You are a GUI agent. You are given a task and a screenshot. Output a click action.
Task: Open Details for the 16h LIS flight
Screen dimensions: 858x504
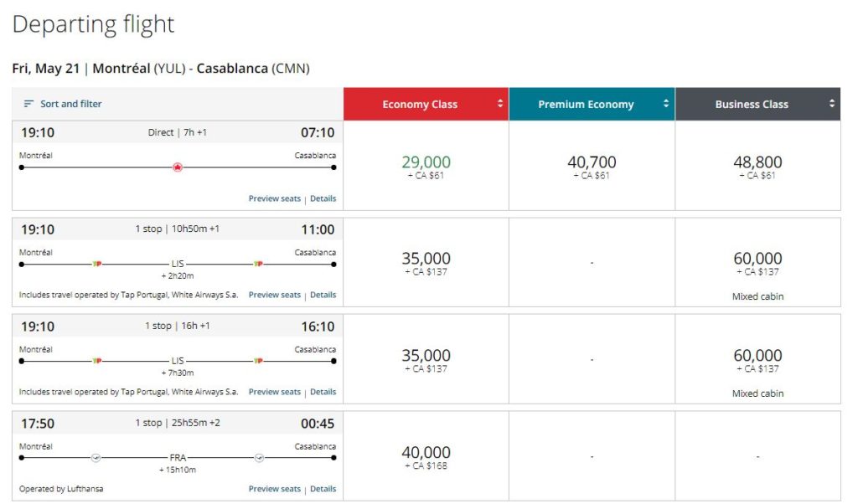323,392
